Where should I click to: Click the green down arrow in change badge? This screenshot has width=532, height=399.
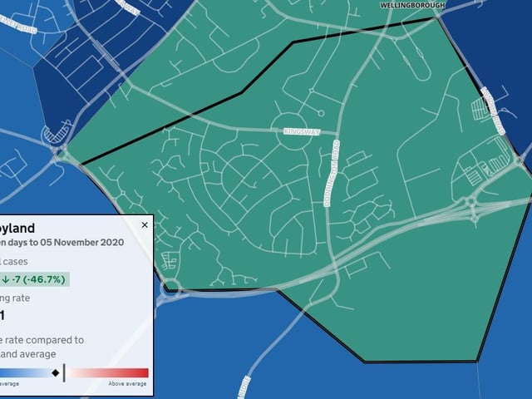pyautogui.click(x=6, y=279)
